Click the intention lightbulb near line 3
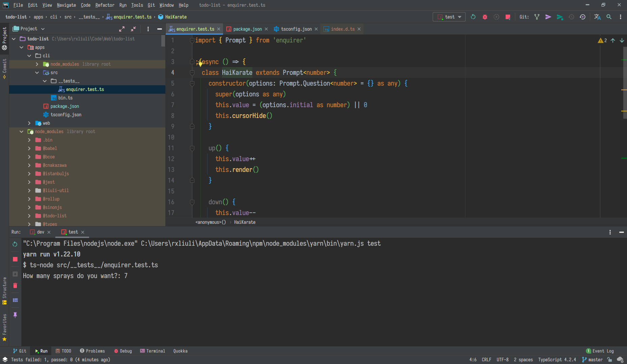 click(x=200, y=63)
